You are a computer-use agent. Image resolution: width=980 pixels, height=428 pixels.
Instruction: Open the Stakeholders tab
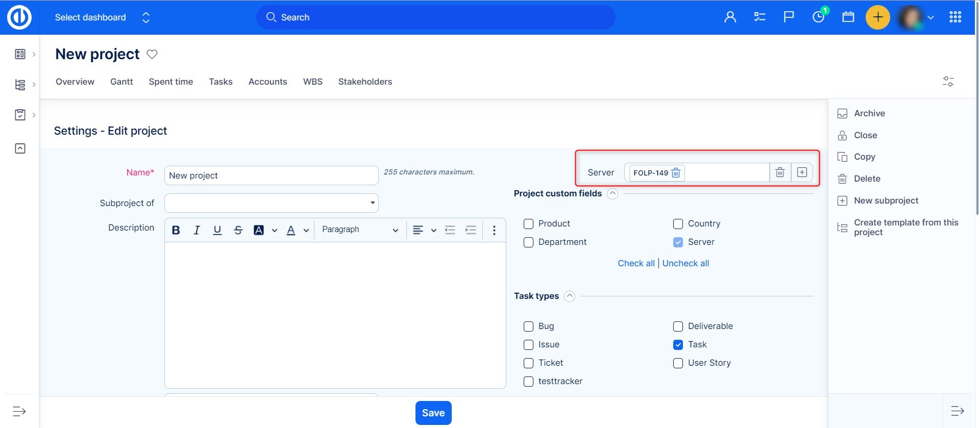click(x=365, y=82)
